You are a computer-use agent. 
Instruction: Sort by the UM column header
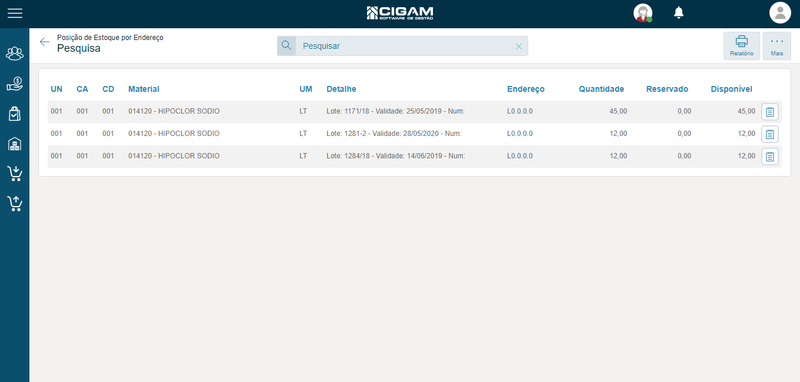(306, 89)
